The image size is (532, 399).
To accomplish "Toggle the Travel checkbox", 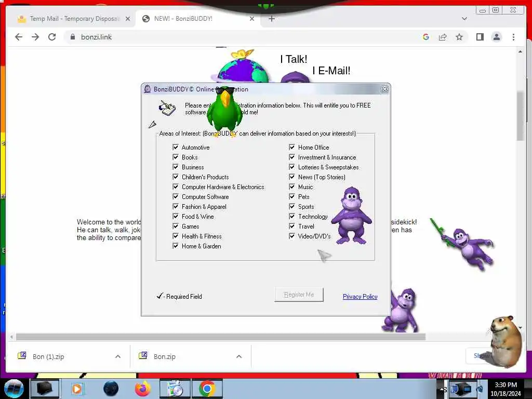I will (x=292, y=225).
